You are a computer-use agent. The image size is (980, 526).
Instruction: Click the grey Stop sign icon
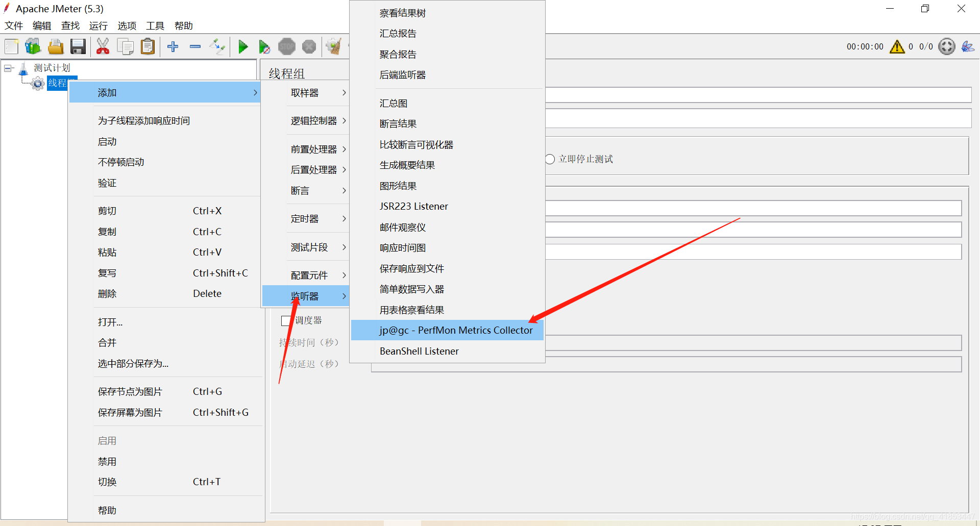click(x=287, y=47)
